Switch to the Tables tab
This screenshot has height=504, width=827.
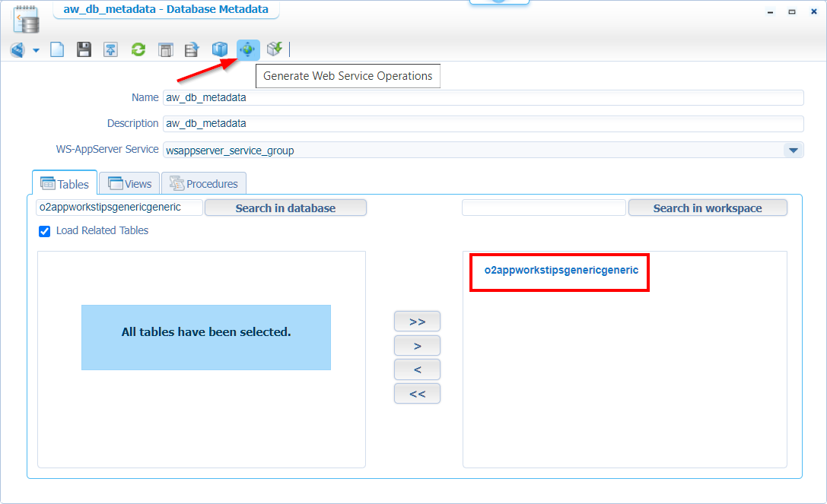point(65,183)
